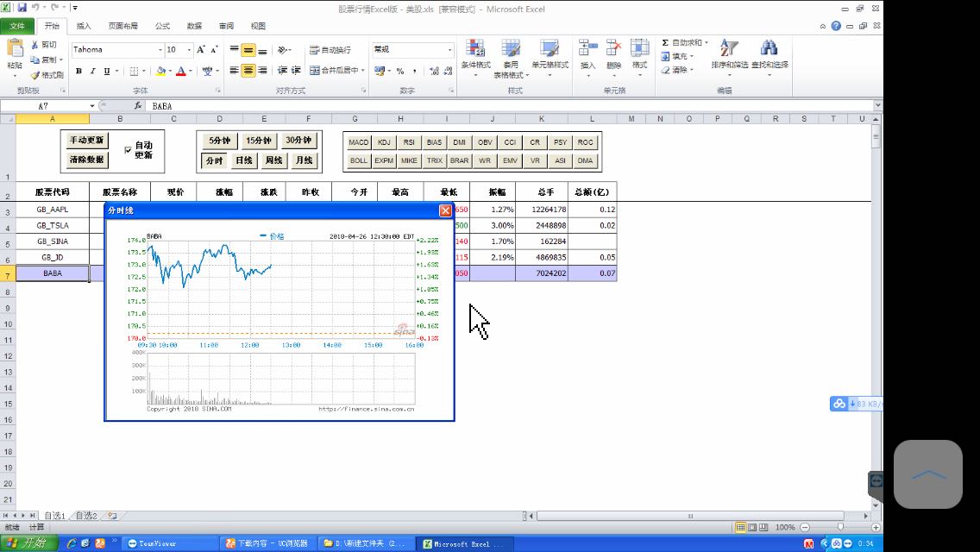Open the Windows 开始 Start button
The image size is (980, 552).
pos(28,543)
